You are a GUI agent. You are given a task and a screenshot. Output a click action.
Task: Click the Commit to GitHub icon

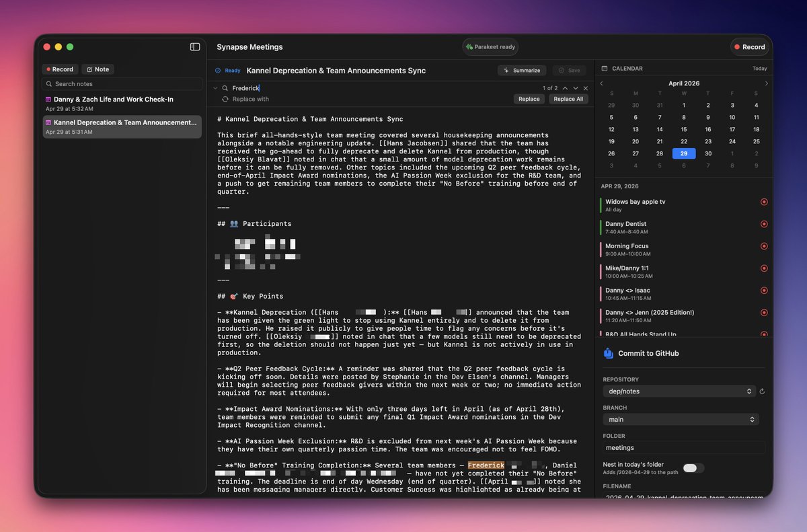(x=608, y=353)
